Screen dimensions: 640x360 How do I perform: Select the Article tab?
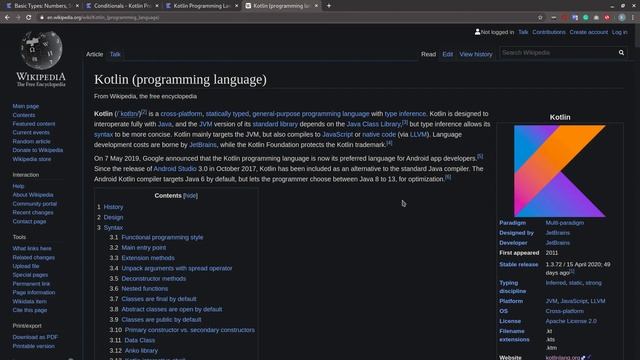coord(95,54)
